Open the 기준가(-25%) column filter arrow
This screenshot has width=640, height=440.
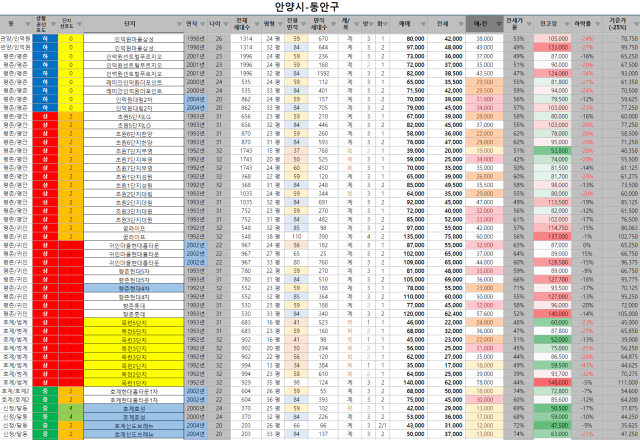coord(635,24)
